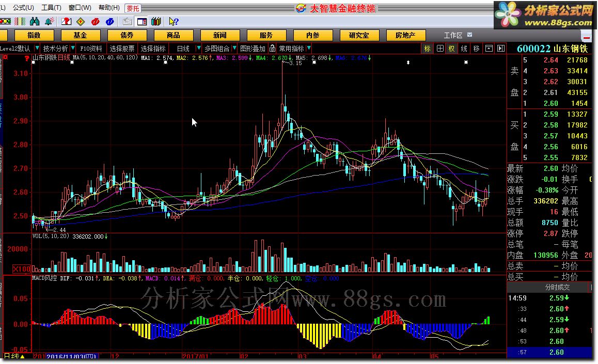Image resolution: width=598 pixels, height=364 pixels.
Task: Expand the 日线 period dropdown arrow
Action: click(x=198, y=48)
